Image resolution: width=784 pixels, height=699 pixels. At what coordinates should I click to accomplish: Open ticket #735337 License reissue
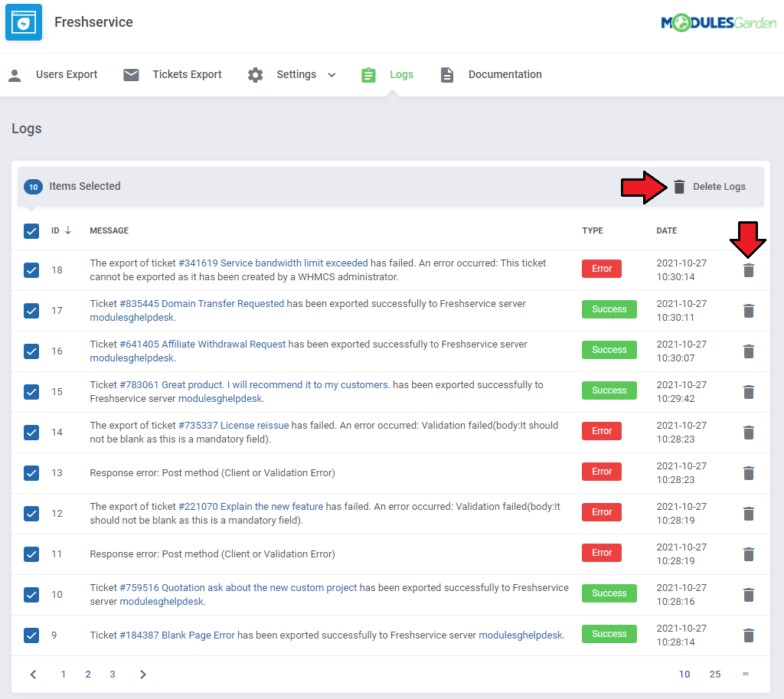pyautogui.click(x=234, y=425)
